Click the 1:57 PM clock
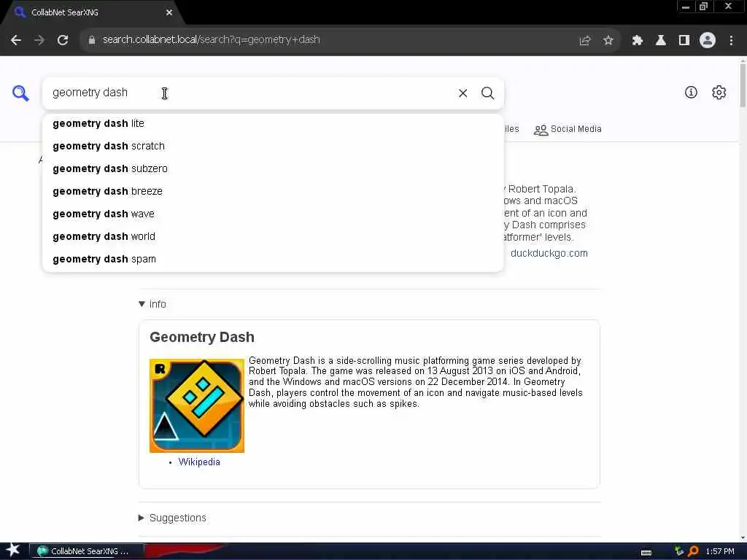Image resolution: width=747 pixels, height=560 pixels. [719, 551]
